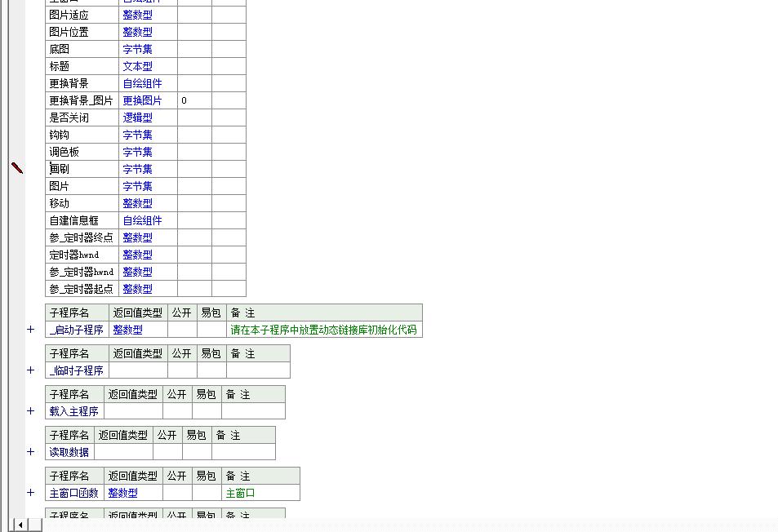Select the 更换背景_图片 variable name
Image resolution: width=778 pixels, height=532 pixels.
[81, 100]
